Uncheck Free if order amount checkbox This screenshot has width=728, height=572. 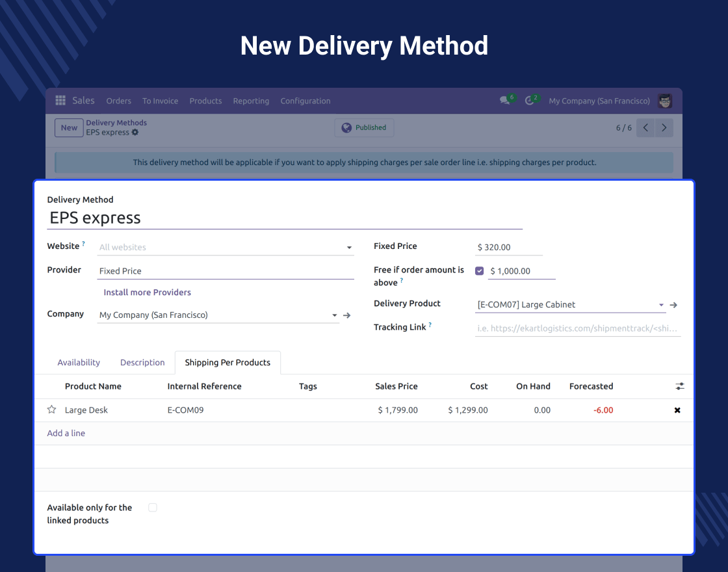click(480, 270)
